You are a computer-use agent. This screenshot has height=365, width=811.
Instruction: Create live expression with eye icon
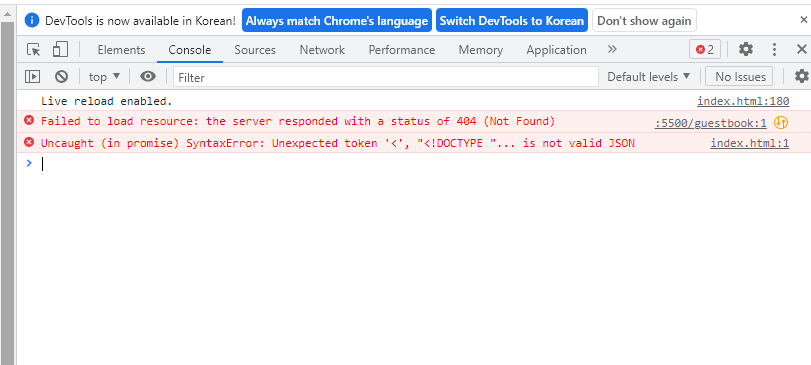(148, 77)
